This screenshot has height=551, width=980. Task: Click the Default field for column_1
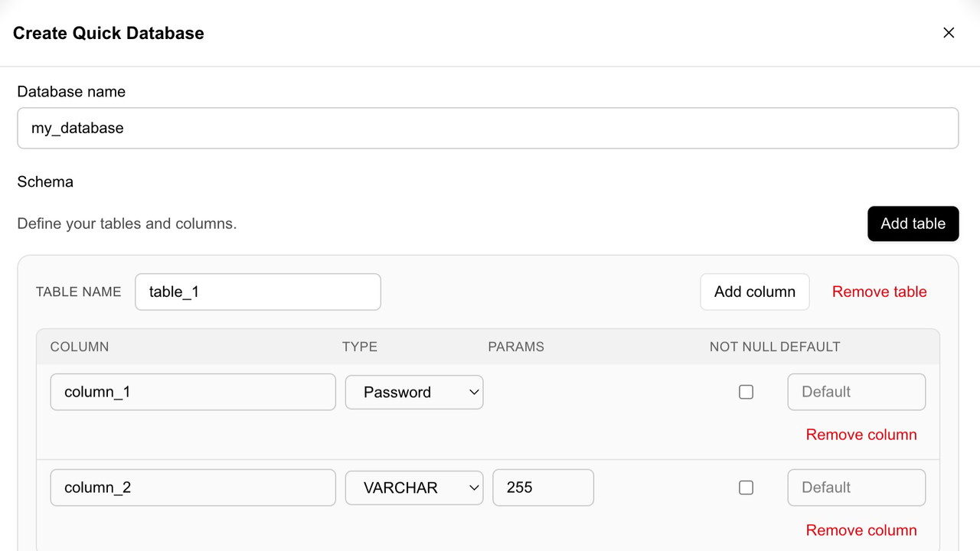856,392
